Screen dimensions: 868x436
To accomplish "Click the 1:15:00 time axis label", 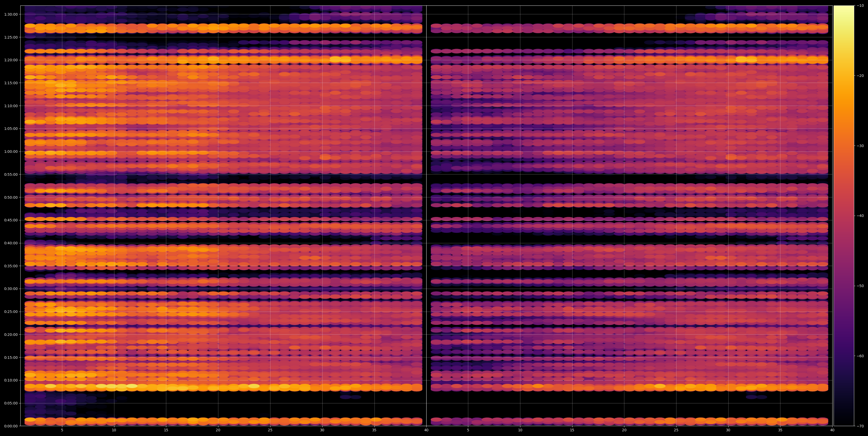I will point(11,83).
